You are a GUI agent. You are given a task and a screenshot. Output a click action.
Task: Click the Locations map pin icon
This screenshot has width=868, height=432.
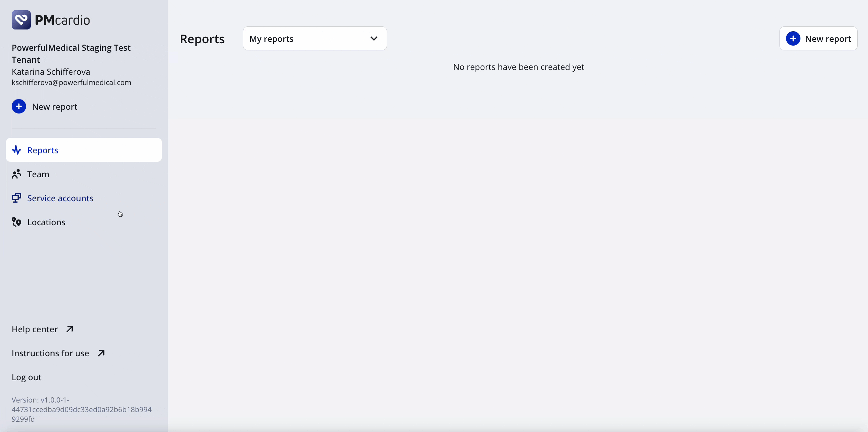point(16,222)
